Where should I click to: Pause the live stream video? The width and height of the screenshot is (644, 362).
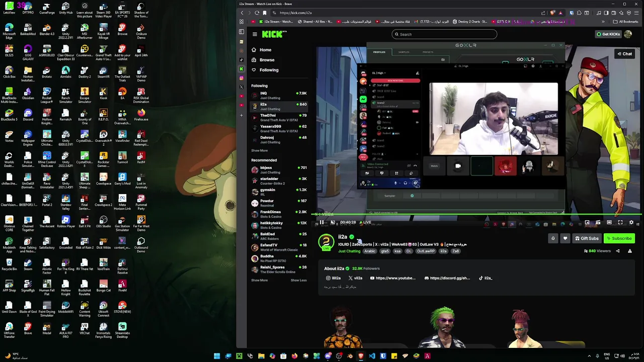(x=321, y=222)
